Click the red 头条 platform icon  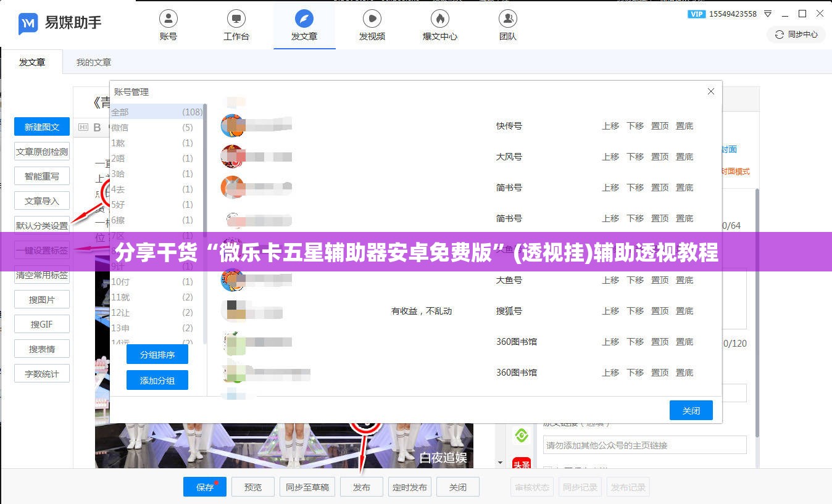pyautogui.click(x=522, y=463)
